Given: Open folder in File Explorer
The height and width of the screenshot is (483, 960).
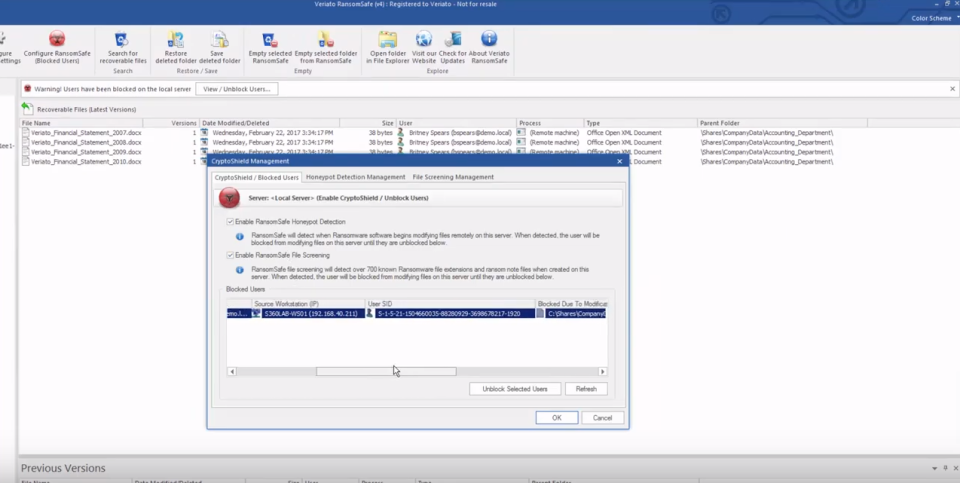Looking at the screenshot, I should point(387,40).
